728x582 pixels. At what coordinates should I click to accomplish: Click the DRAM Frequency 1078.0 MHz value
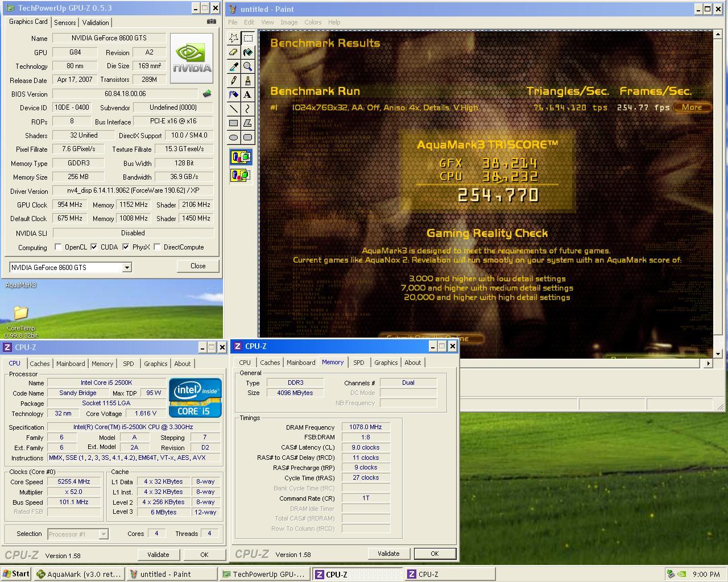(x=366, y=427)
